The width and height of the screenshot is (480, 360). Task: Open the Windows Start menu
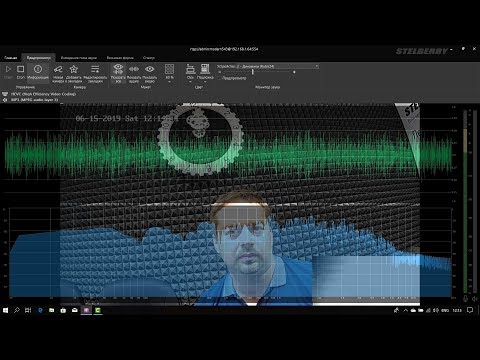coord(5,310)
